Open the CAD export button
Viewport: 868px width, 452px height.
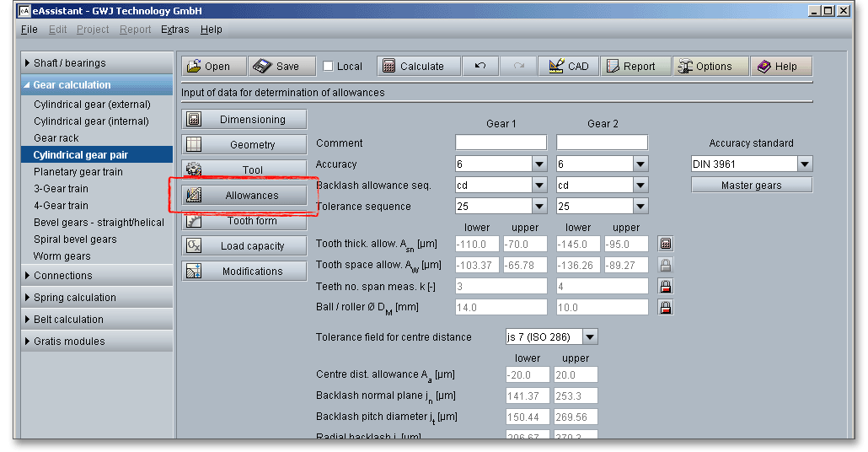coord(568,67)
